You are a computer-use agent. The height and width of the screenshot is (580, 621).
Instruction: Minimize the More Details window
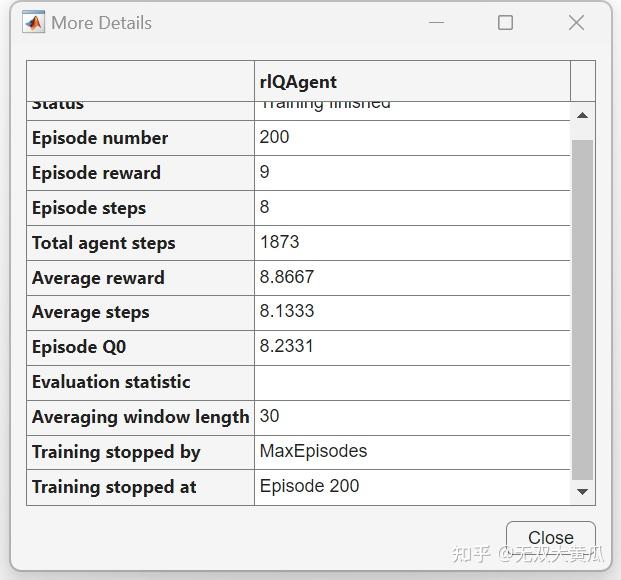pos(436,22)
